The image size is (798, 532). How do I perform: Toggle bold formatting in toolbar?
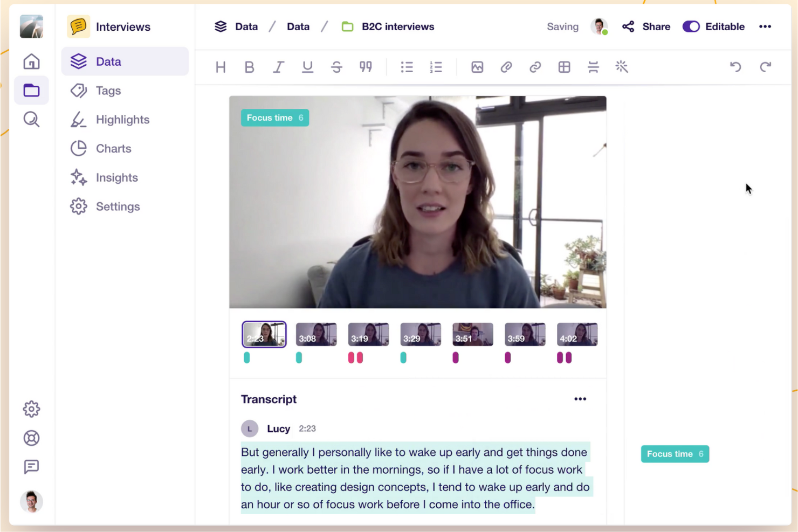point(249,67)
